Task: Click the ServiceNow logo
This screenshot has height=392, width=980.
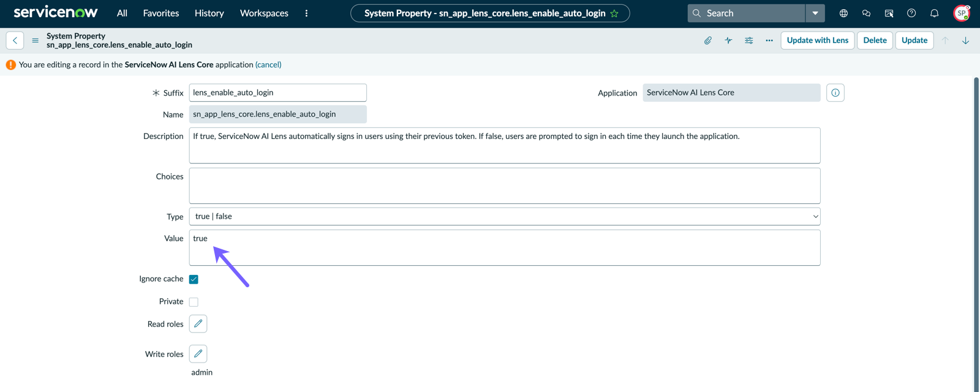Action: [x=56, y=12]
